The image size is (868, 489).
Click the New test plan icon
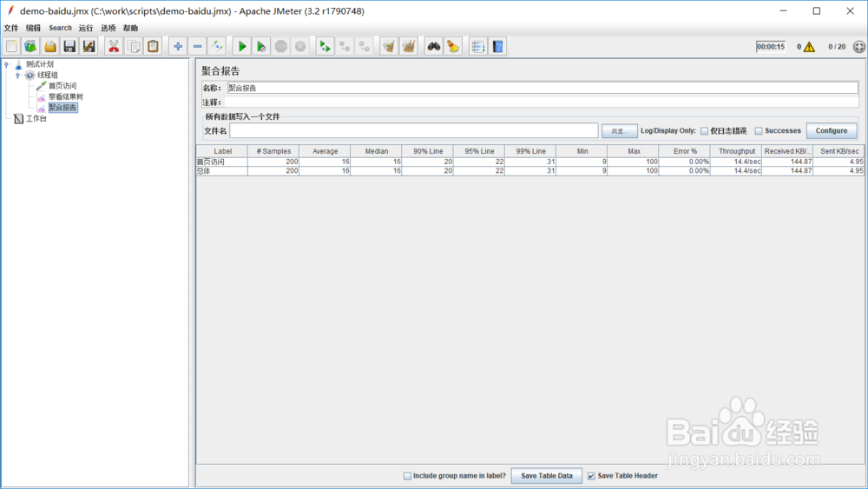[11, 47]
